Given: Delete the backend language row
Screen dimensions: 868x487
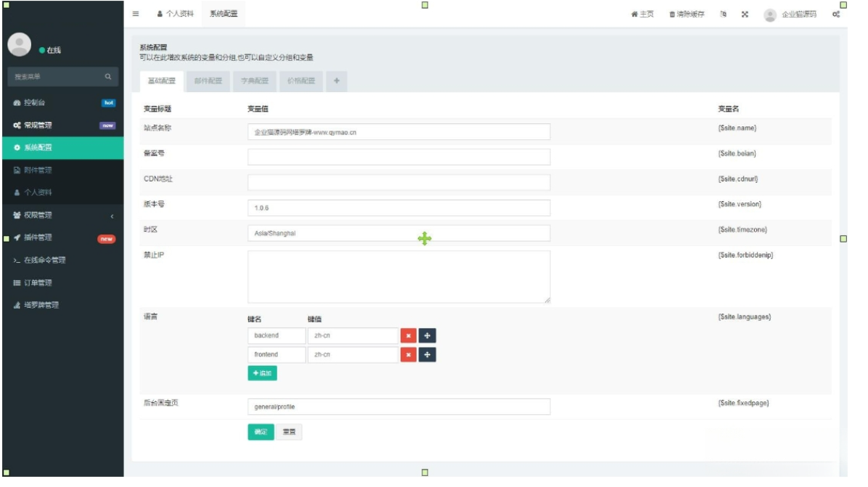Looking at the screenshot, I should (409, 336).
